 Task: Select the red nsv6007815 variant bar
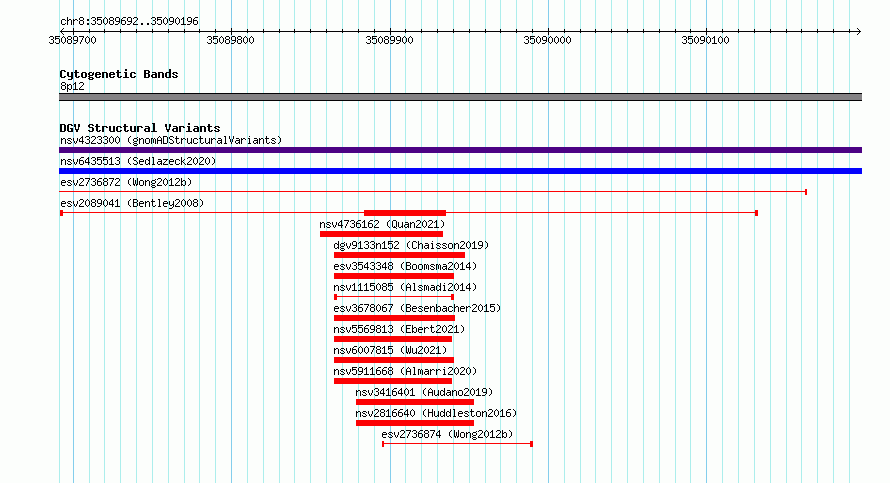[394, 360]
